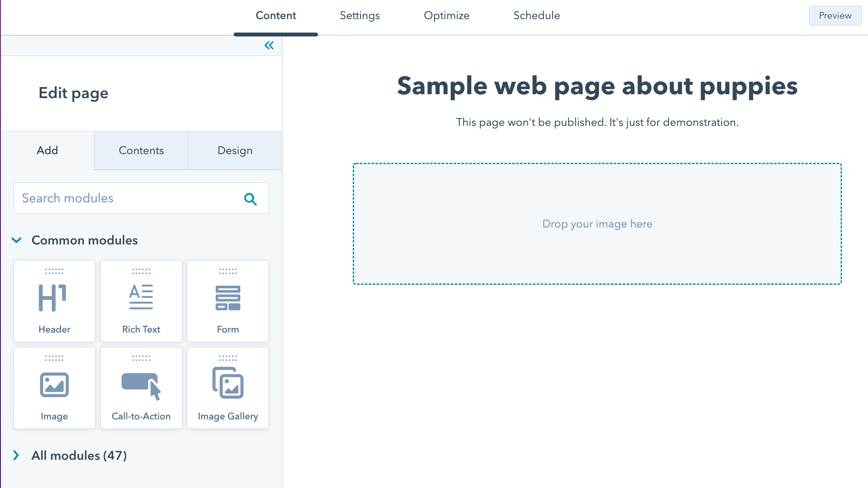The width and height of the screenshot is (868, 488).
Task: Click the Image Gallery module icon
Action: (x=228, y=383)
